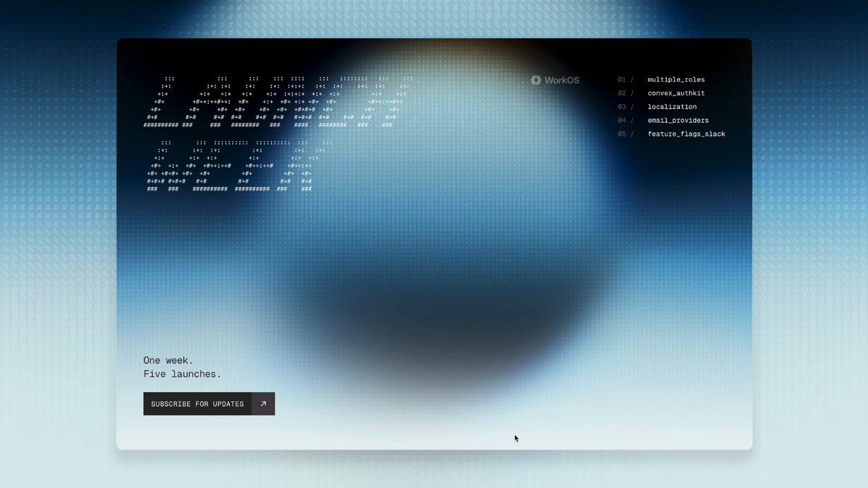Click the ASCII art launch title

pyautogui.click(x=278, y=134)
